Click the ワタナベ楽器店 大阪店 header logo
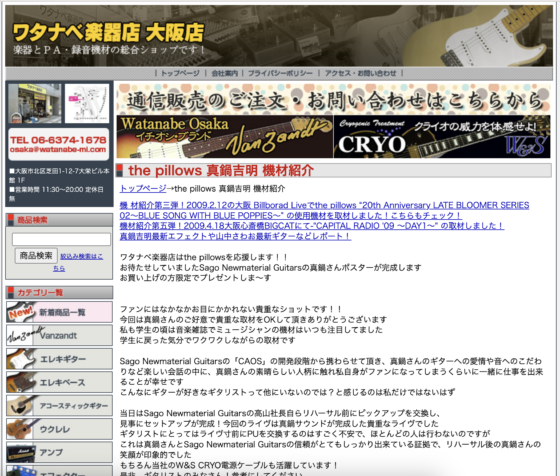This screenshot has width=560, height=476. [108, 32]
